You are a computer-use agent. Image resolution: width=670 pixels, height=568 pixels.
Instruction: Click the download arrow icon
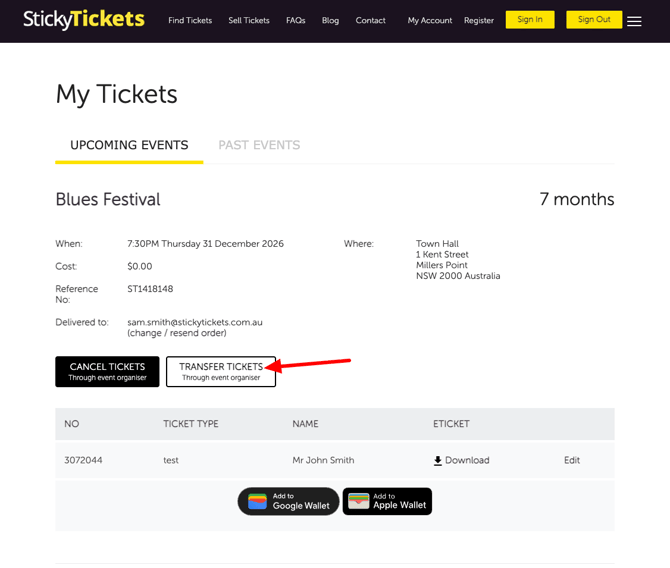tap(438, 461)
